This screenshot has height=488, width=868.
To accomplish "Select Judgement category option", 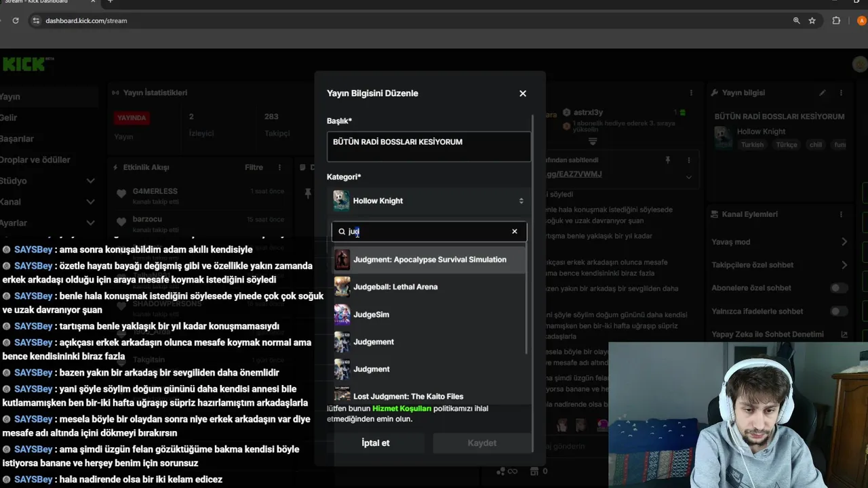I will pos(429,342).
